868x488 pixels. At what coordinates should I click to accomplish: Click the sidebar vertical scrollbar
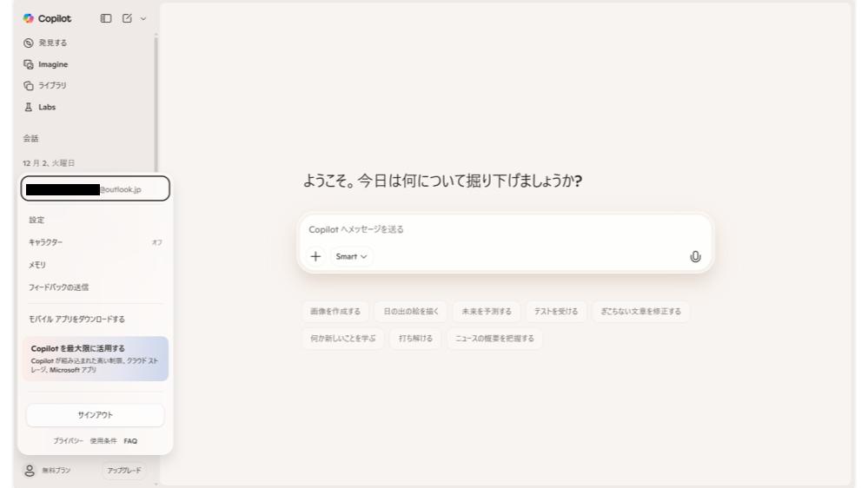[156, 102]
